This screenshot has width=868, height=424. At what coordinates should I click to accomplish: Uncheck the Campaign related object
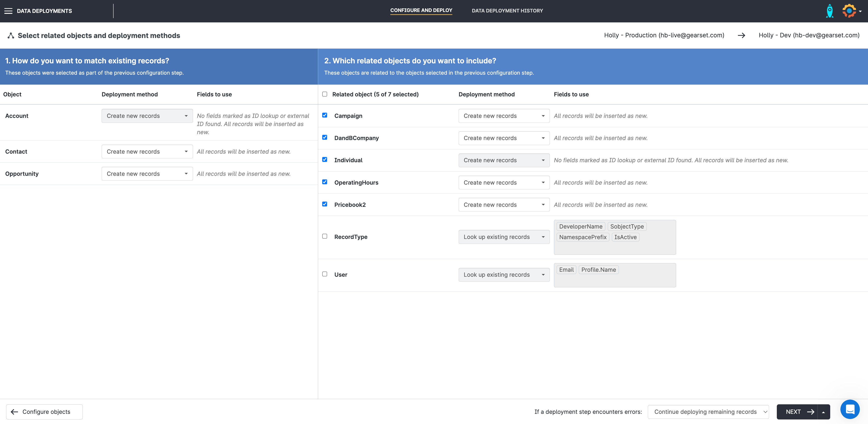(x=324, y=115)
